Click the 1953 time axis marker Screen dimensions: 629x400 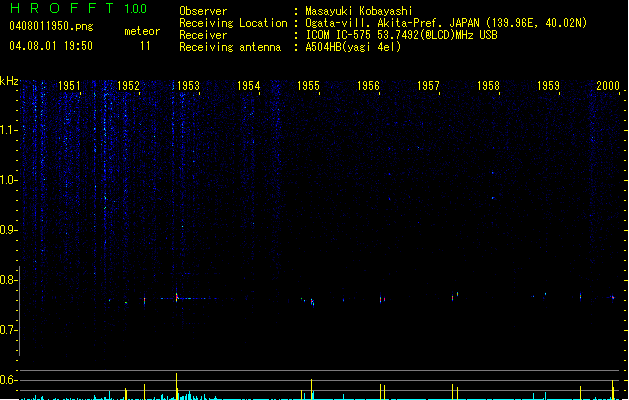[x=188, y=85]
